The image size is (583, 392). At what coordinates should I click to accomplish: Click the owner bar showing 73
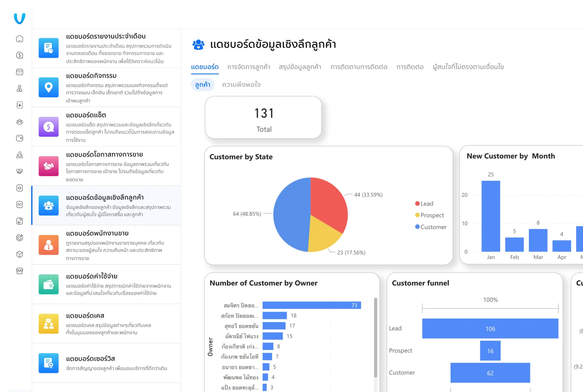tap(312, 305)
